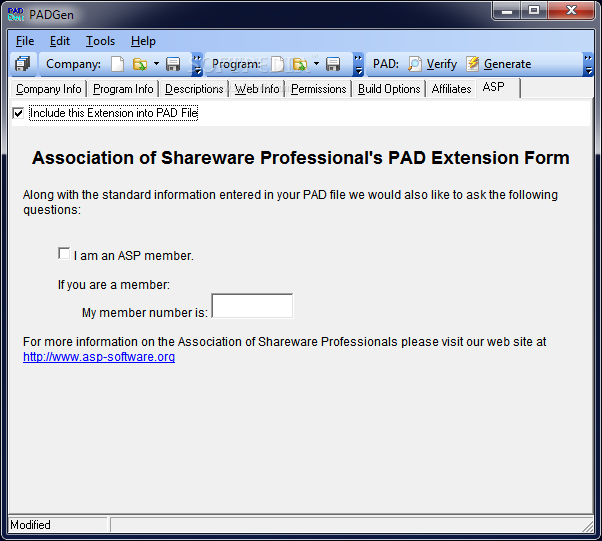The height and width of the screenshot is (541, 602).
Task: Uncheck Include this Extension into PAD File
Action: point(18,113)
